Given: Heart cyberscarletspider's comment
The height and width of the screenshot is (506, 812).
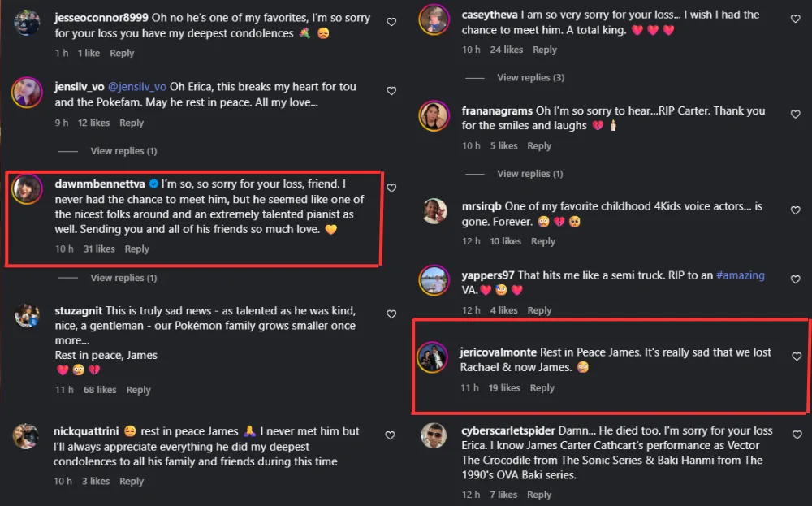Looking at the screenshot, I should tap(796, 435).
